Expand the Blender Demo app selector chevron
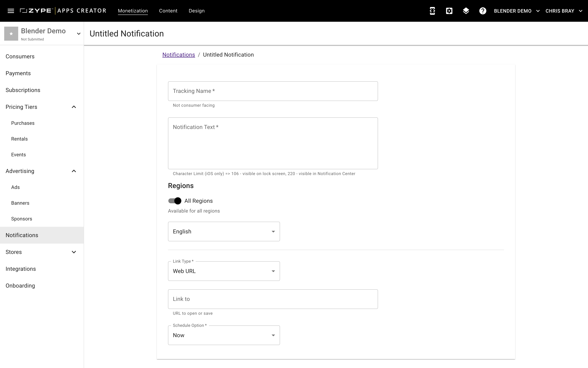The height and width of the screenshot is (368, 588). click(x=78, y=34)
